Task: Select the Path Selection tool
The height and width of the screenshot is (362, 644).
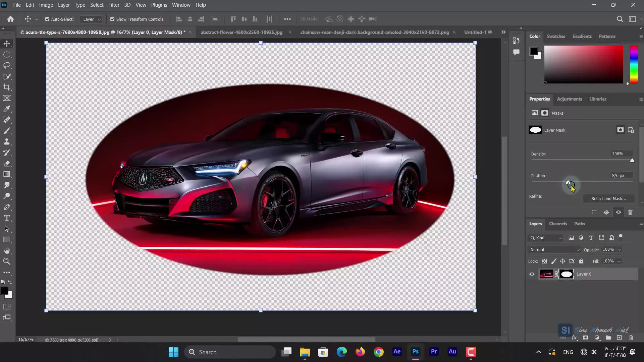Action: coord(7,229)
